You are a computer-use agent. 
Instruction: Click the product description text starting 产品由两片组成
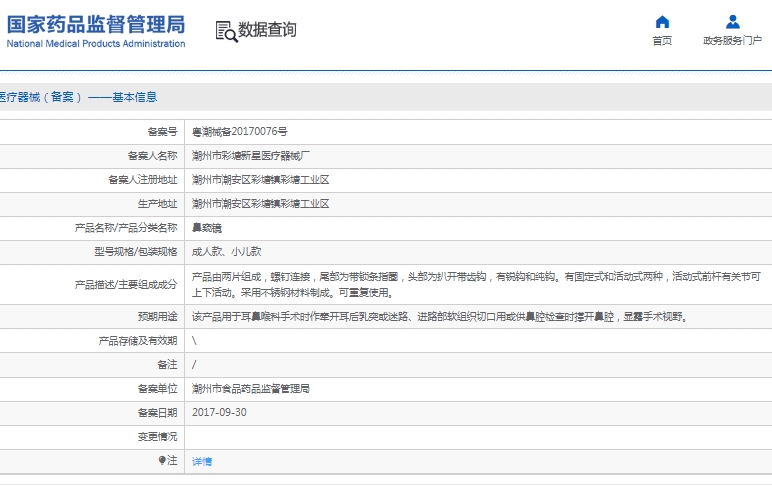click(x=476, y=285)
